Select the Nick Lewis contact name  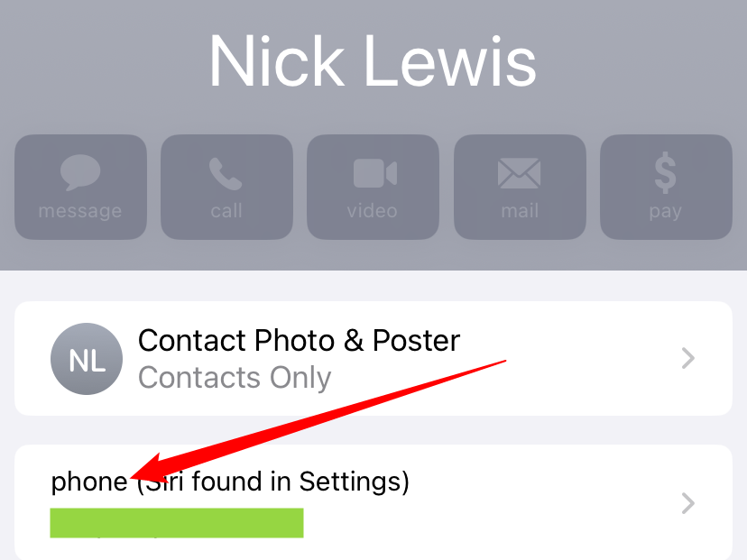click(x=373, y=61)
